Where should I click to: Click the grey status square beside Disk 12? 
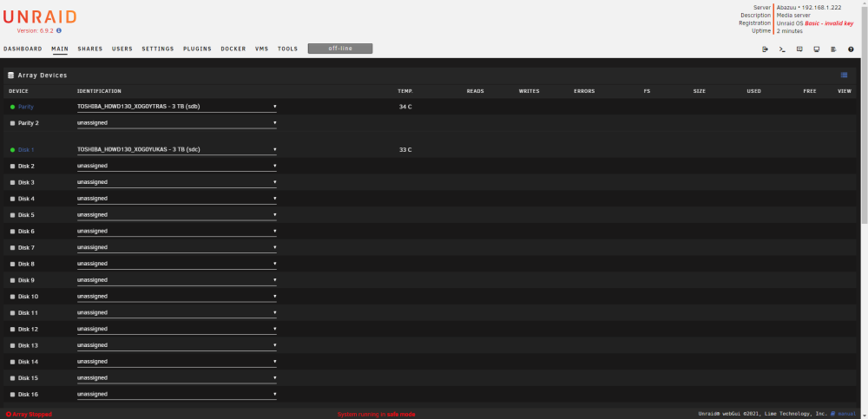pos(13,330)
